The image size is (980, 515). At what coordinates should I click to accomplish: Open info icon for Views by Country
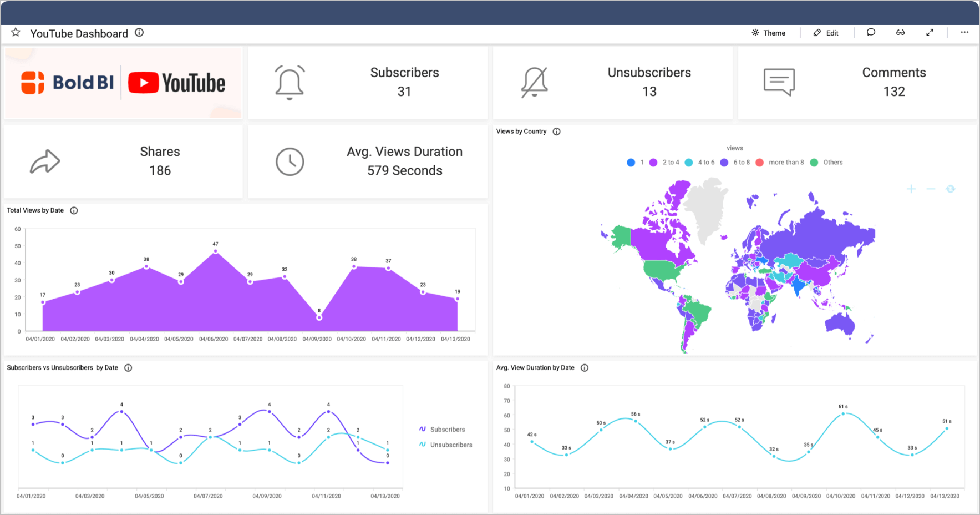click(556, 132)
